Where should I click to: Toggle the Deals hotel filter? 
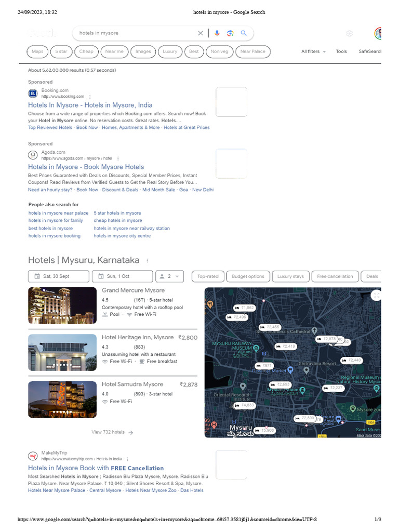pos(371,276)
